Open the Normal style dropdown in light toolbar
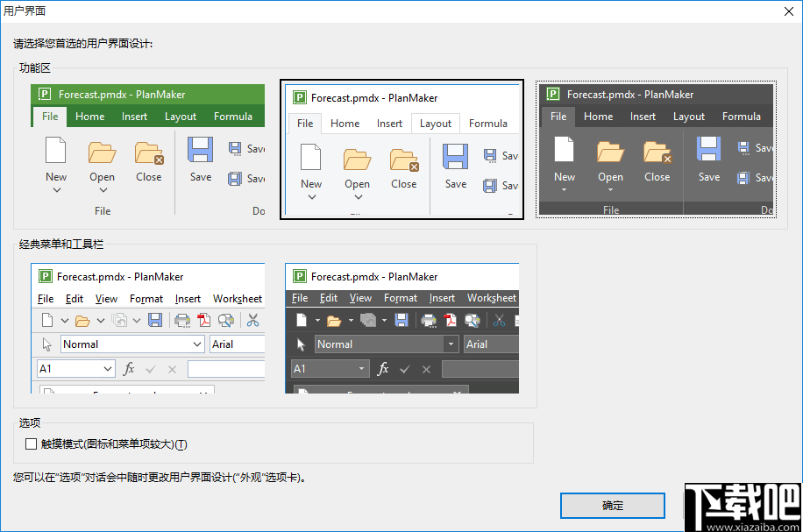The width and height of the screenshot is (803, 532). click(x=197, y=344)
